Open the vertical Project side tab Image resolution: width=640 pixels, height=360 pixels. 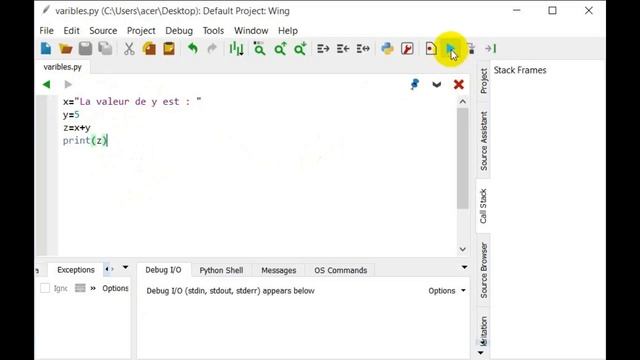click(484, 81)
